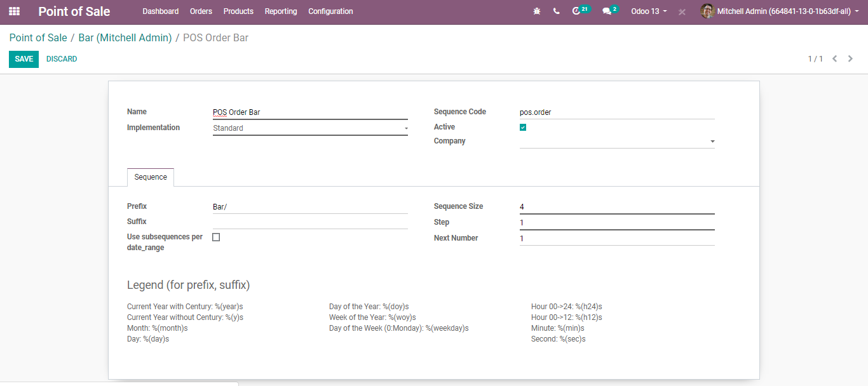This screenshot has width=868, height=386.
Task: Open the Implementation dropdown
Action: (x=310, y=128)
